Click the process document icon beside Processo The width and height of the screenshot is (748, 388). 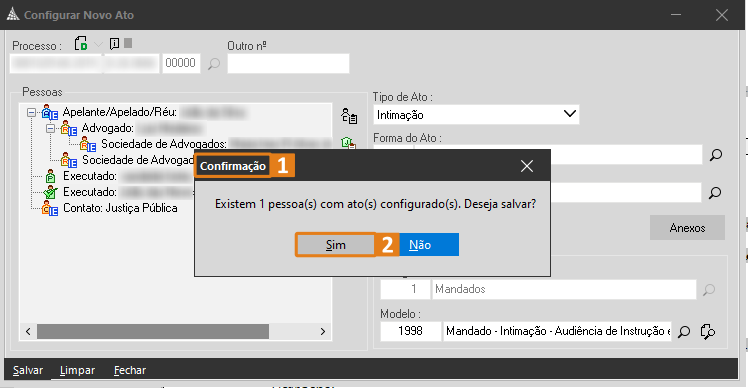(81, 44)
